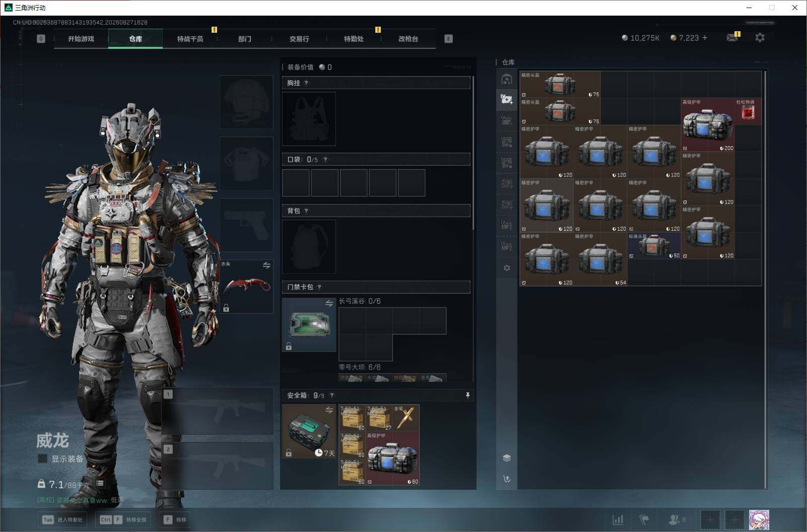Minimize the 三角洲行动 window

(749, 8)
